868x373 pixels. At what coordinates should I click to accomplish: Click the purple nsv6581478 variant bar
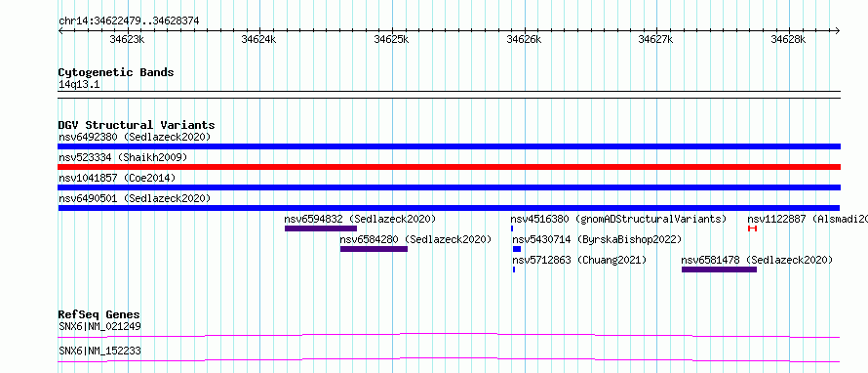coord(719,269)
